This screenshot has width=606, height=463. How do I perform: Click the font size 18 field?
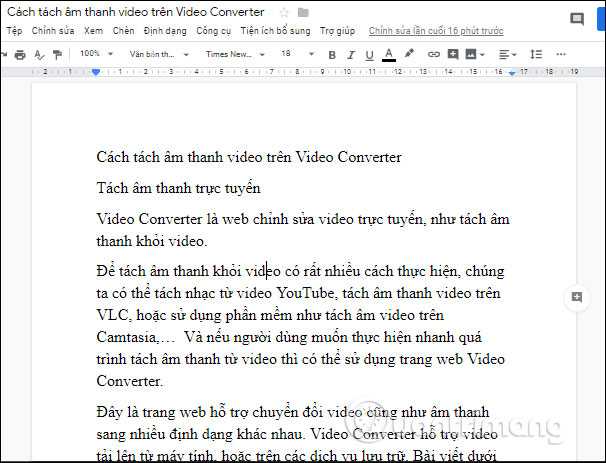pyautogui.click(x=286, y=53)
